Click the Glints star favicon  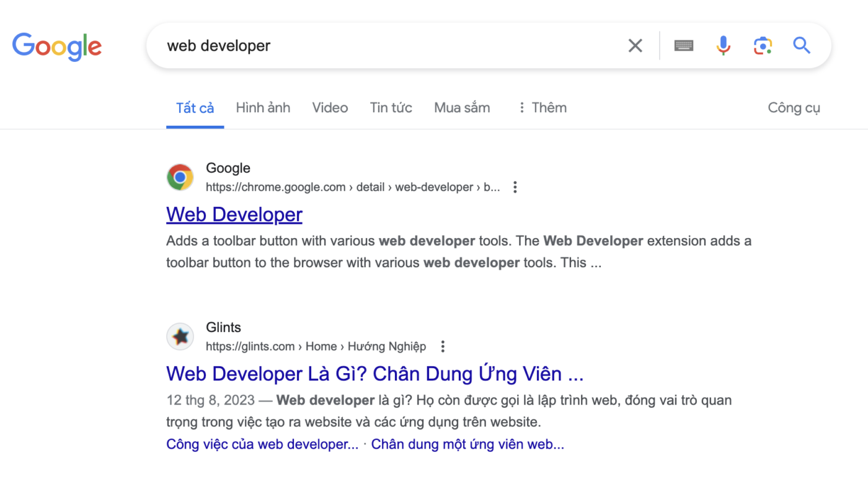pyautogui.click(x=180, y=337)
